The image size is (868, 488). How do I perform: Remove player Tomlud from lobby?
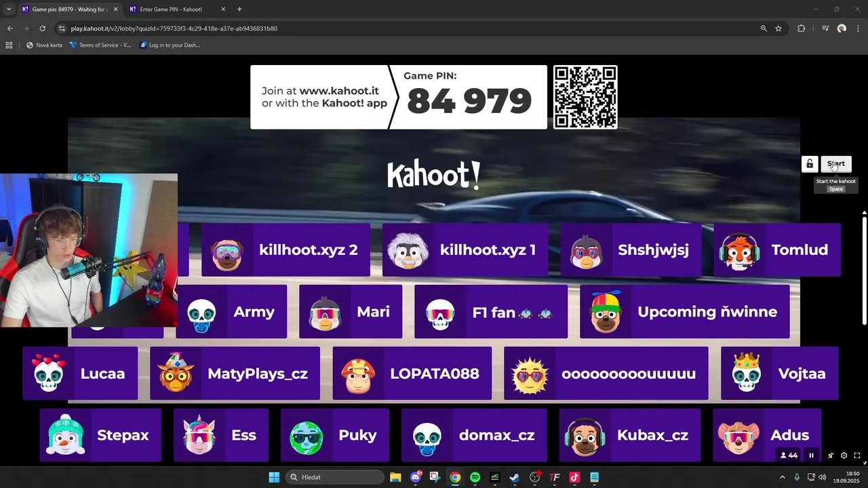(x=777, y=249)
